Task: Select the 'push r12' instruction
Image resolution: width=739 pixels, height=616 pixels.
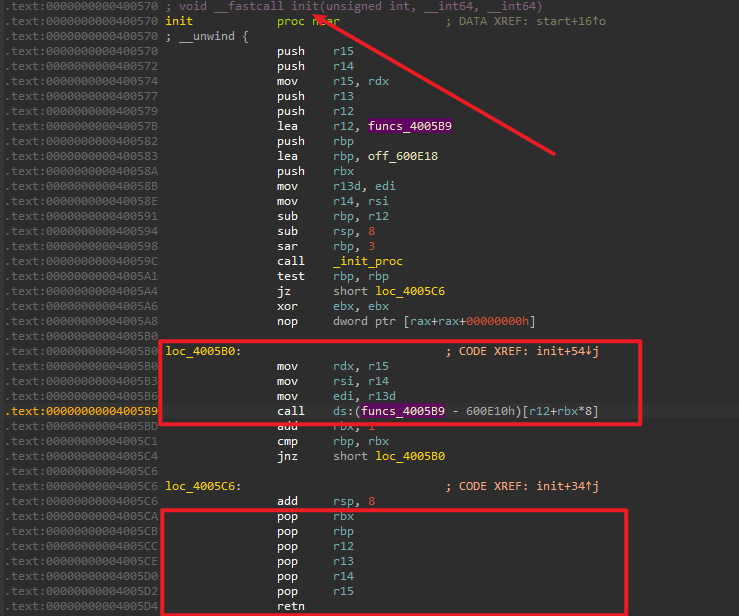Action: [315, 111]
